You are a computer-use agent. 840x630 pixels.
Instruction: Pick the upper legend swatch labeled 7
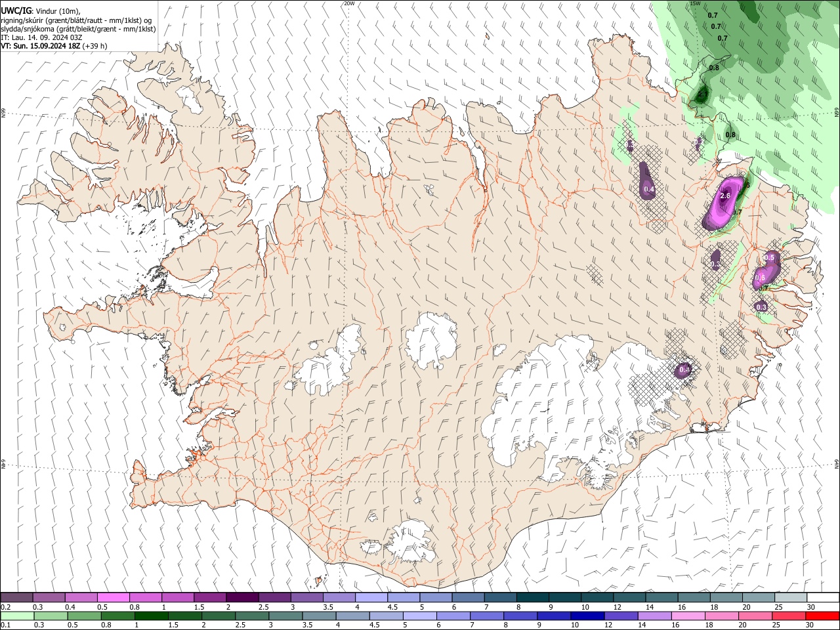point(499,598)
